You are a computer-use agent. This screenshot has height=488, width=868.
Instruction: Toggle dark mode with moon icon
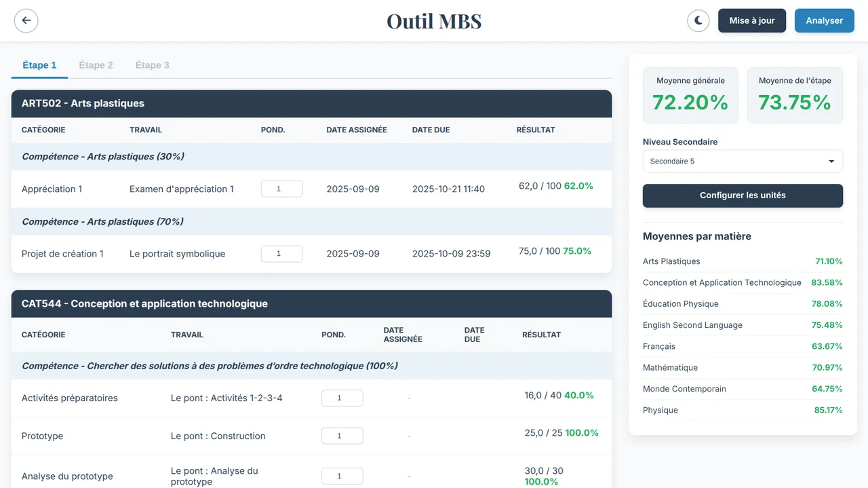tap(698, 20)
